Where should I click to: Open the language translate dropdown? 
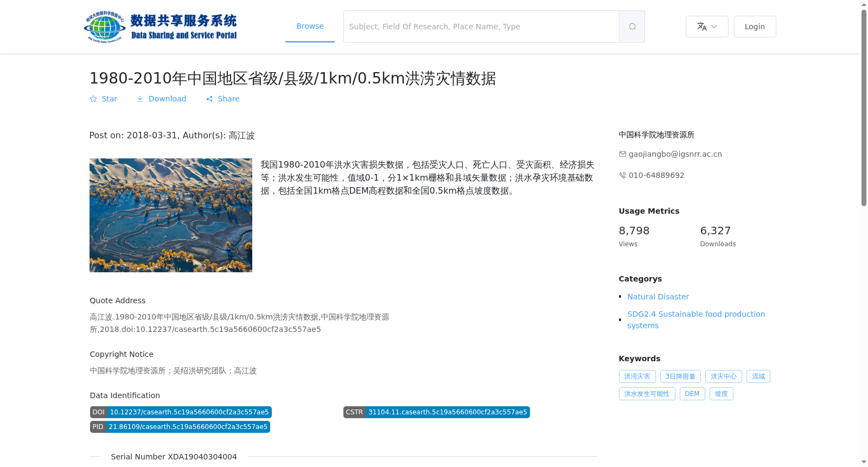pyautogui.click(x=707, y=27)
